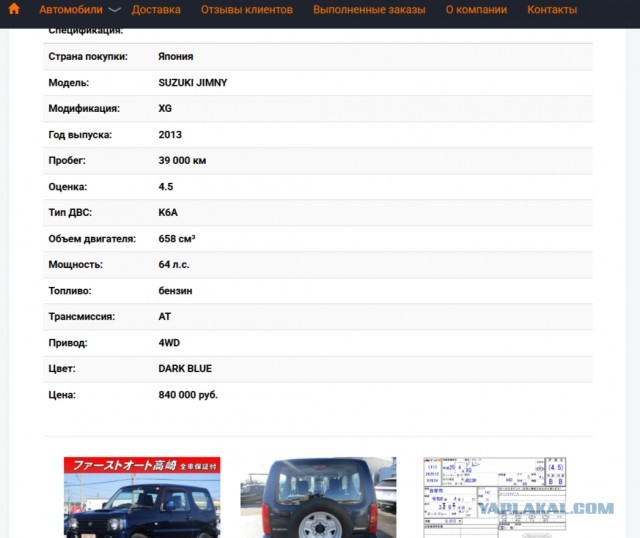
Task: Open the rear view photo with the spare wheel
Action: [x=318, y=497]
